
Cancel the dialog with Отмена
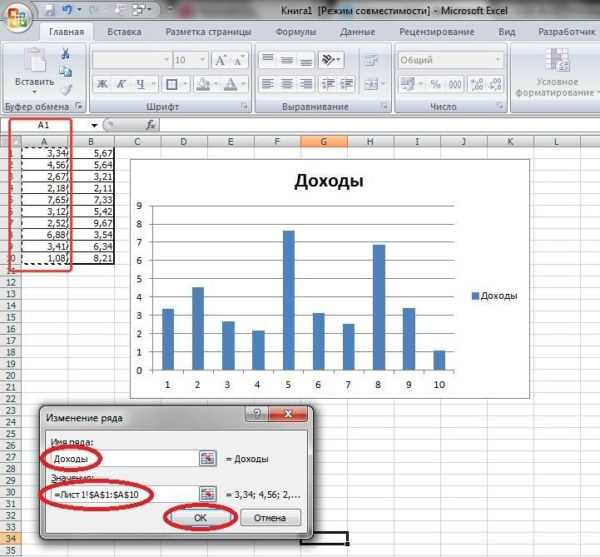(x=270, y=518)
